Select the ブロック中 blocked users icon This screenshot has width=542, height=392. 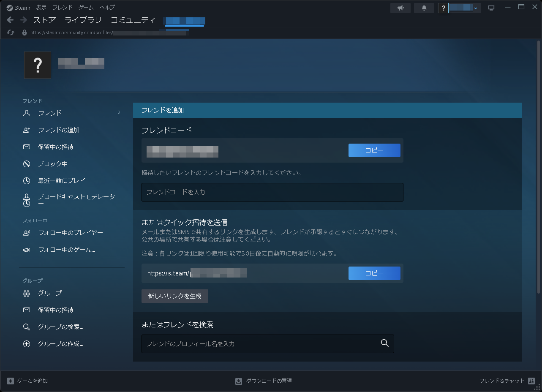(x=26, y=163)
